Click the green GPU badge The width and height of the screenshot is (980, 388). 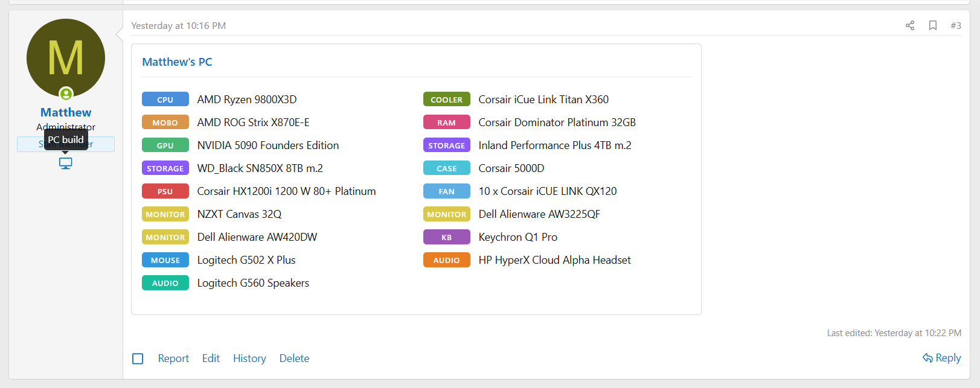165,145
